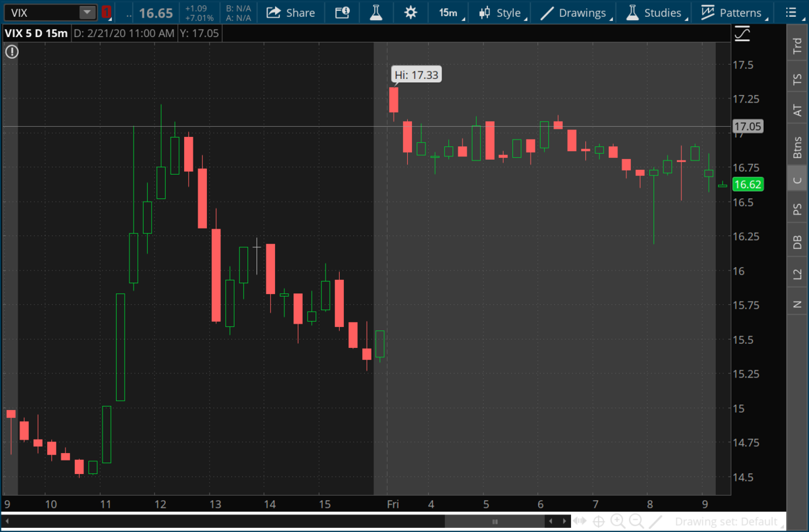Click the VIX symbol input field
This screenshot has width=809, height=532.
[42, 13]
